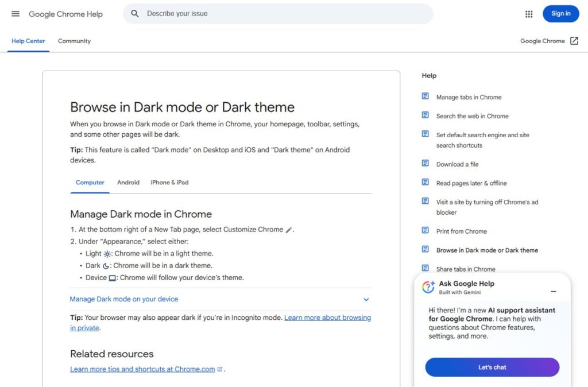Screen dimensions: 588x387
Task: Click article icon beside Set default search engine
Action: tap(425, 134)
